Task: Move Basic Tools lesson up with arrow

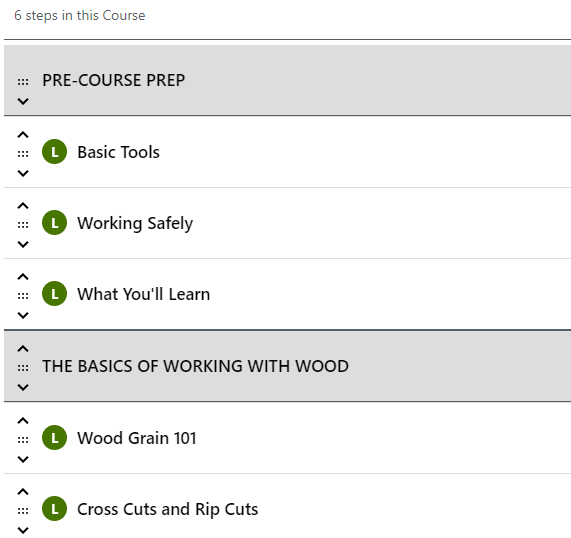Action: [x=23, y=135]
